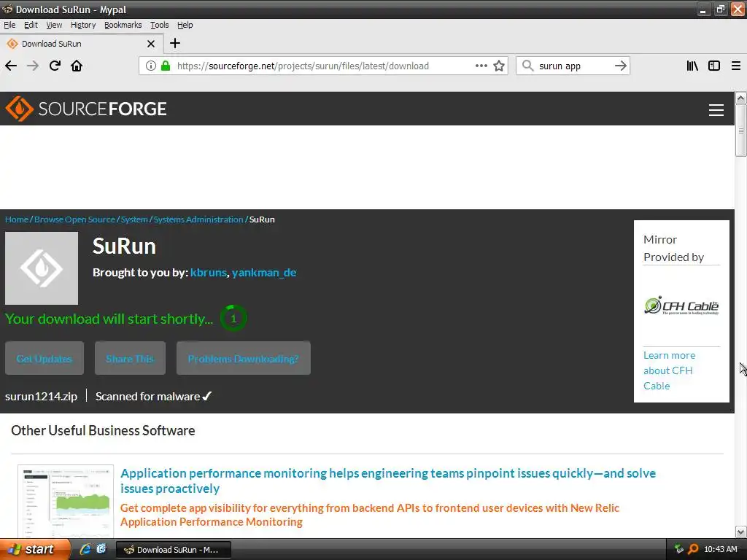Close the Download SuRun tab

coord(151,44)
